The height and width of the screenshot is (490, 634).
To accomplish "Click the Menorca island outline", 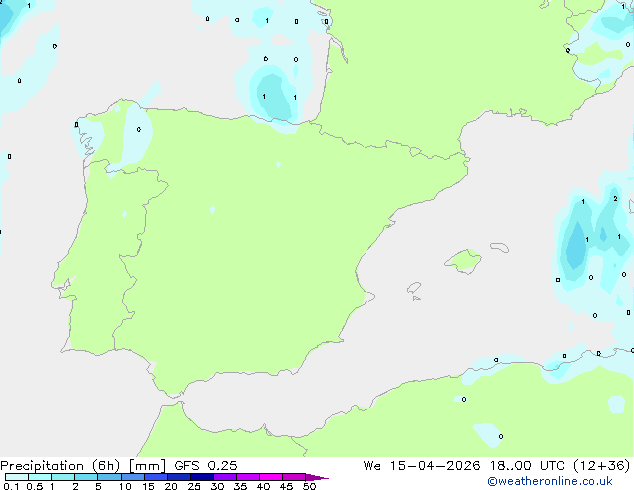I will click(x=499, y=247).
